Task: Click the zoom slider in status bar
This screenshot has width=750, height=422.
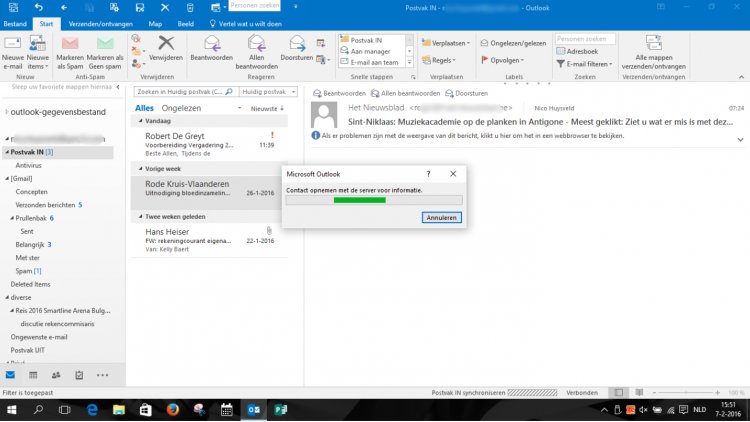Action: pos(685,393)
